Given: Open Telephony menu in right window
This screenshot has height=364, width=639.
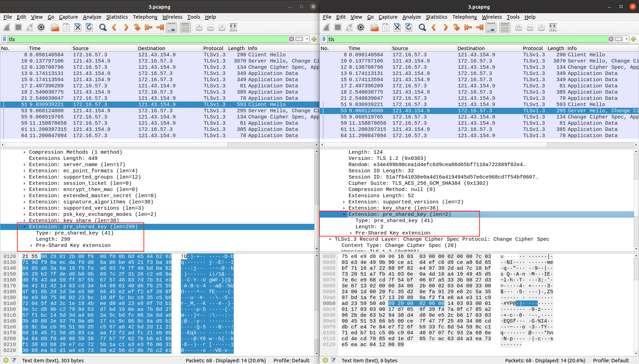Looking at the screenshot, I should tap(464, 17).
